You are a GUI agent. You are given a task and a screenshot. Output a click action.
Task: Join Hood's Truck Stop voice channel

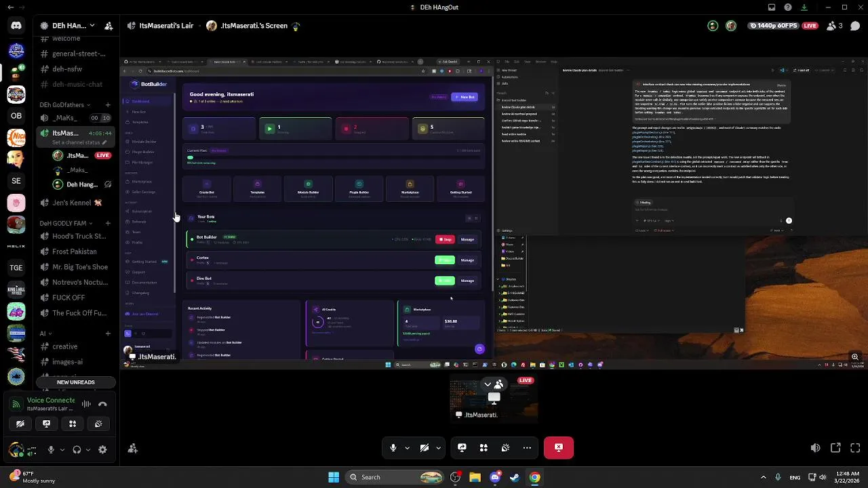pos(75,236)
